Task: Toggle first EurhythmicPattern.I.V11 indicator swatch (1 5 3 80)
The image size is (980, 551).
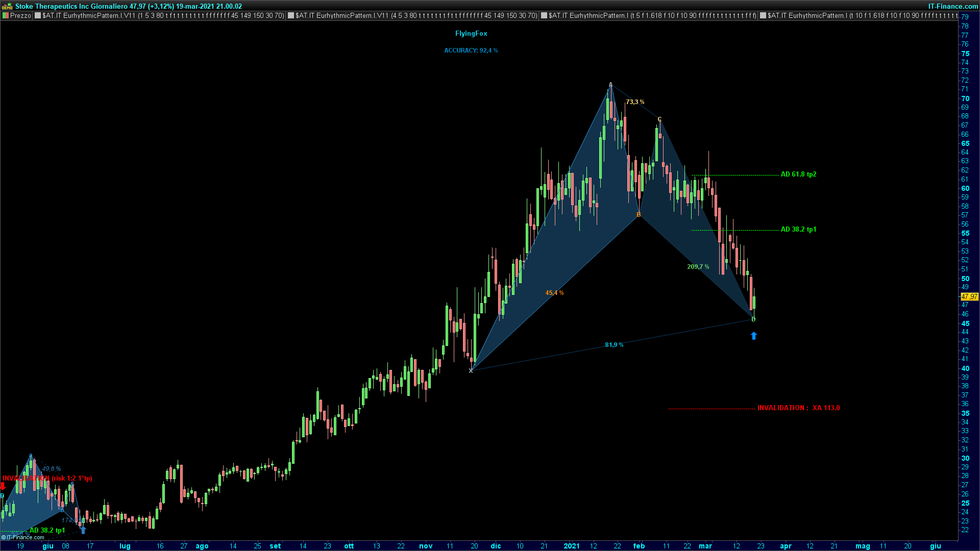Action: (38, 16)
